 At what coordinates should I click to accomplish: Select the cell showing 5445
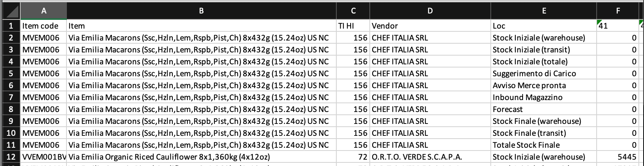[x=618, y=157]
